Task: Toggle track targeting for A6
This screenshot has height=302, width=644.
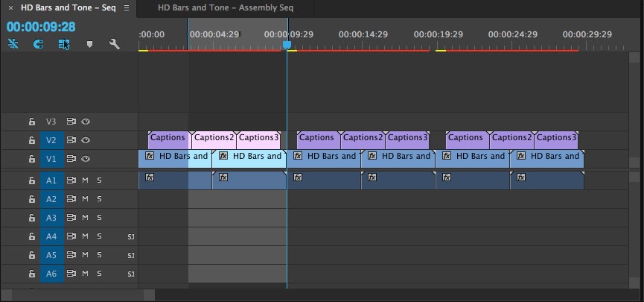Action: [52, 274]
